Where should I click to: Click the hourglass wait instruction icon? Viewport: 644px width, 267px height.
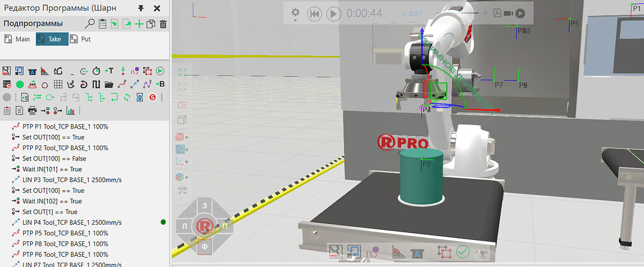point(140,97)
